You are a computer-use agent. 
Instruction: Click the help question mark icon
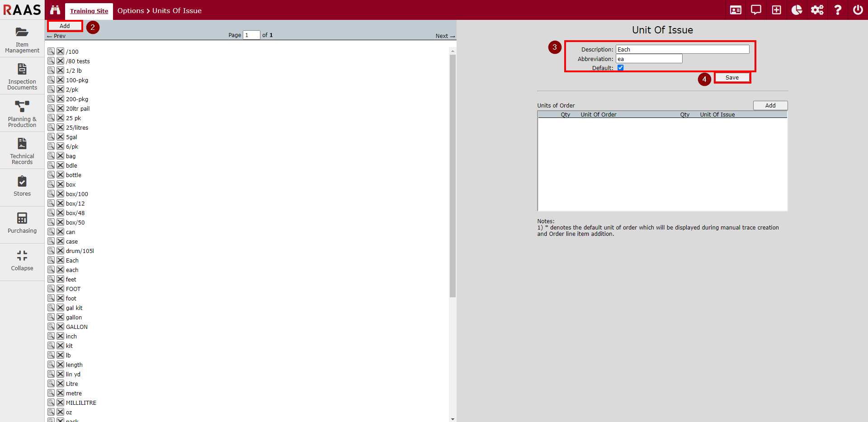pyautogui.click(x=838, y=10)
